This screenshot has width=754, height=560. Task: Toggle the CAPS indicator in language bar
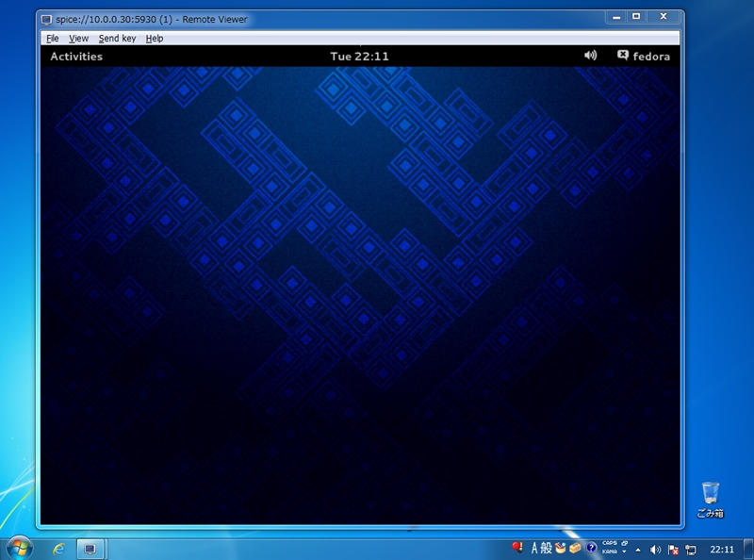[x=609, y=544]
